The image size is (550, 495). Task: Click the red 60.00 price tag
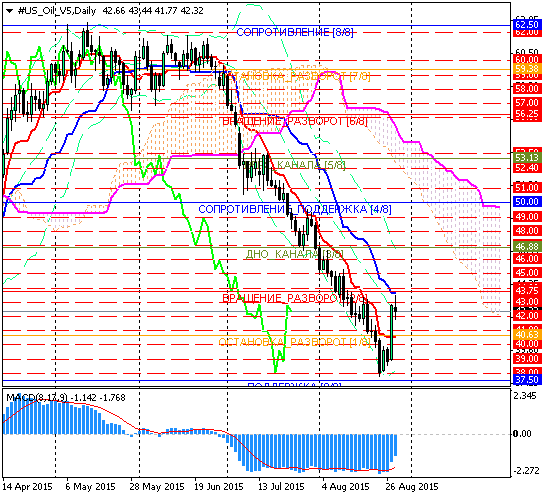coord(527,59)
